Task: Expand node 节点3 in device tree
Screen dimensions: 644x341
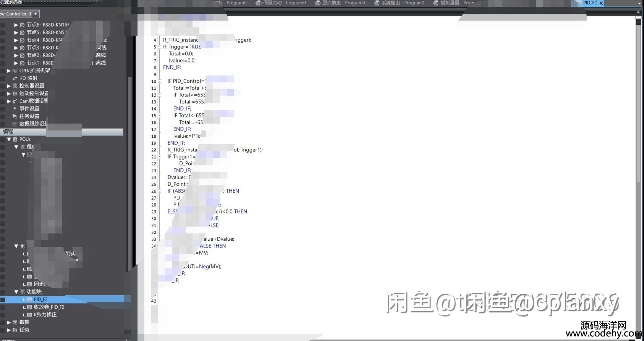Action: [x=16, y=48]
